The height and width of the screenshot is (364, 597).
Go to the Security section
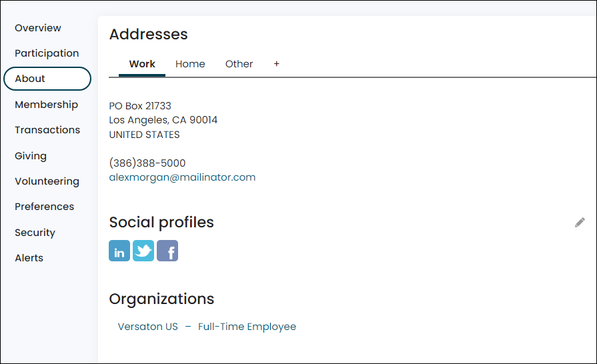coord(35,233)
